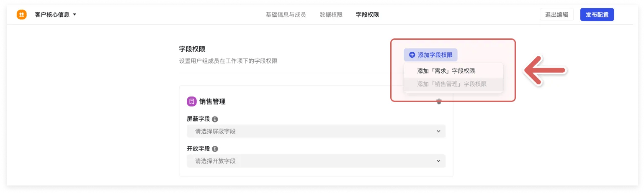644x193 pixels.
Task: Click info icon beside 屏蔽字段
Action: point(215,119)
